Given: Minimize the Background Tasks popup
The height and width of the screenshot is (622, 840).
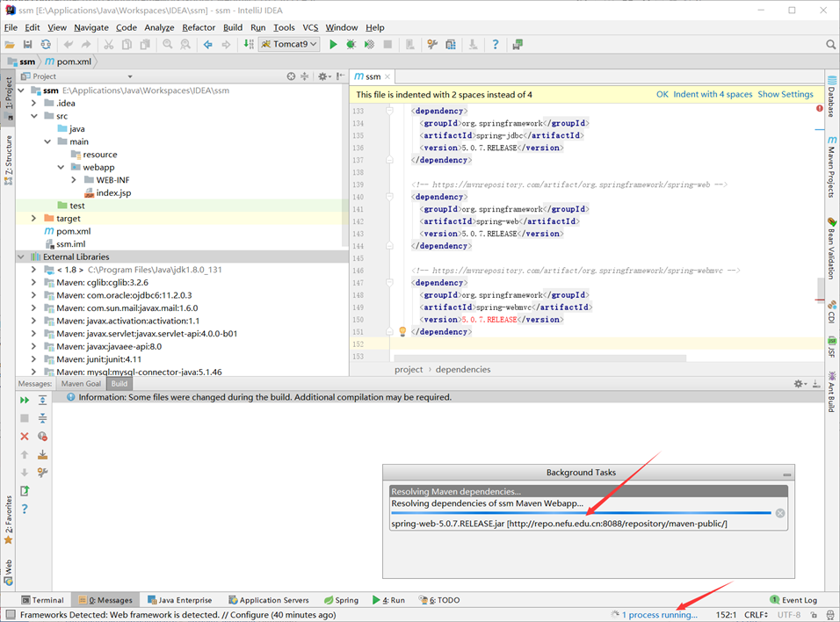Looking at the screenshot, I should pyautogui.click(x=787, y=474).
